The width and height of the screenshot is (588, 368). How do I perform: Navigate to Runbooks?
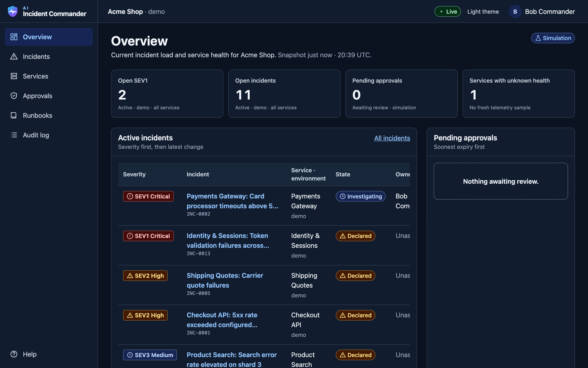point(49,115)
